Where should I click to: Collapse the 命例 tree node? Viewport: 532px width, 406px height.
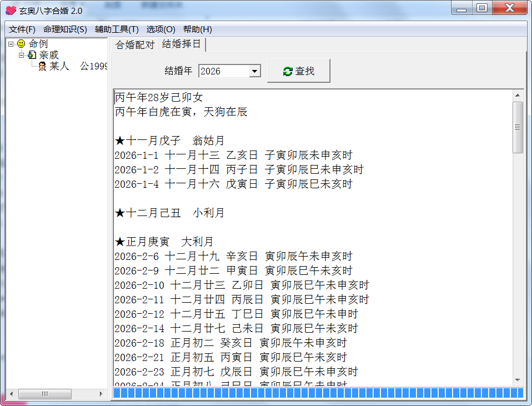11,44
